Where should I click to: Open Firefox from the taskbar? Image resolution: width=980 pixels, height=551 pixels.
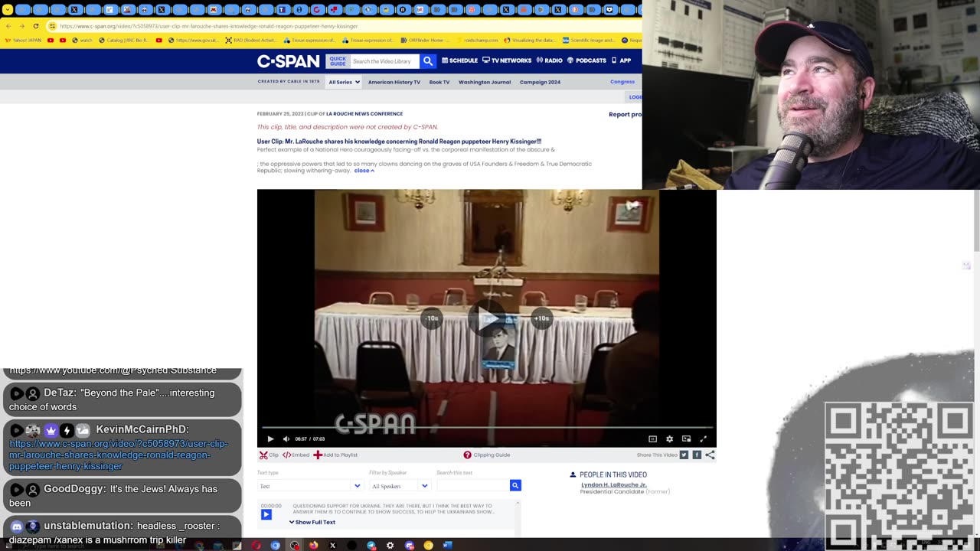(313, 546)
